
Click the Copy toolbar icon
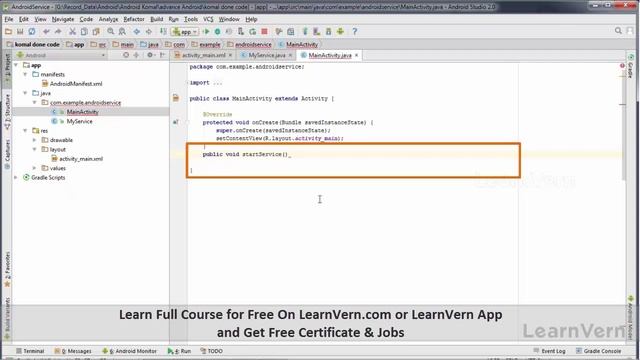point(84,31)
